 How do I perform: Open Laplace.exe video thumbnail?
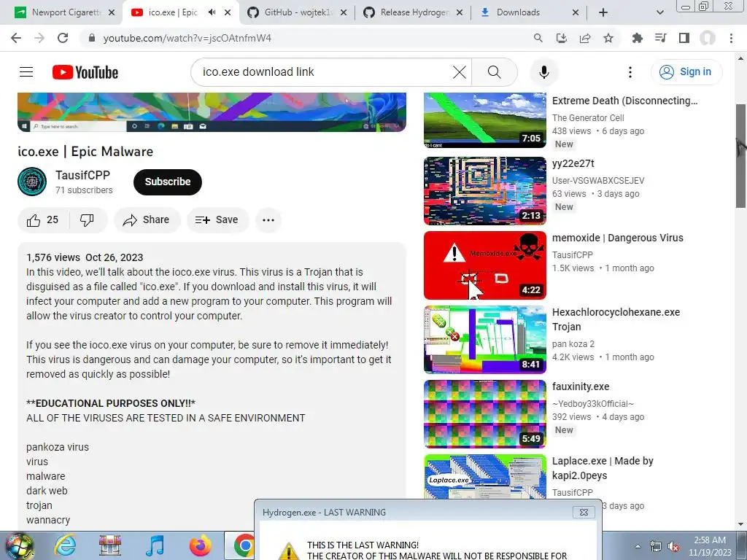point(484,476)
